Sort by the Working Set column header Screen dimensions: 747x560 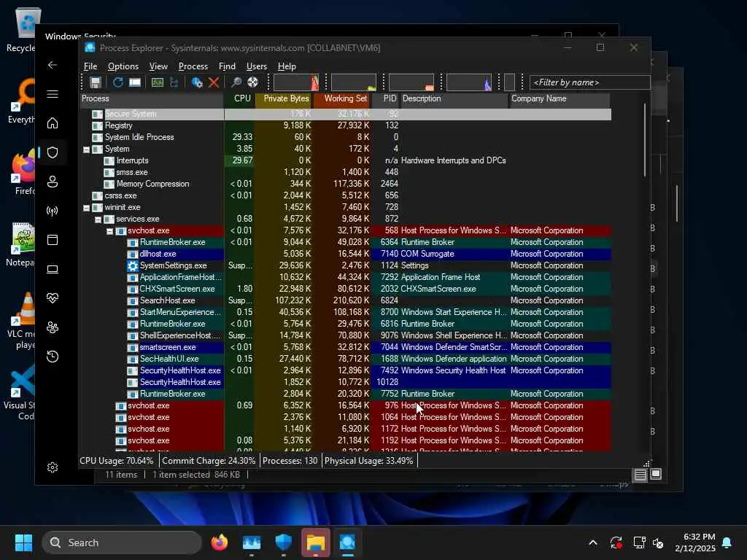click(342, 98)
